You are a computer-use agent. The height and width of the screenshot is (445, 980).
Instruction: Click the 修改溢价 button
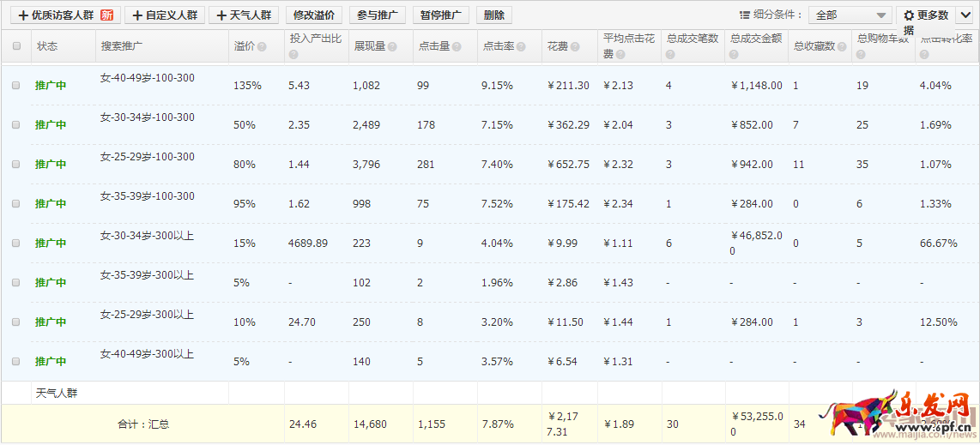click(x=313, y=15)
